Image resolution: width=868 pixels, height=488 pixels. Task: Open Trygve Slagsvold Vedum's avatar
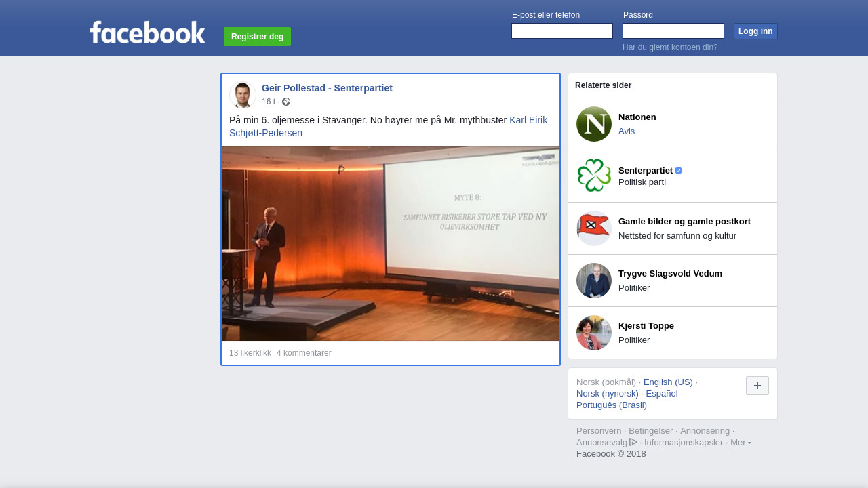pyautogui.click(x=594, y=281)
